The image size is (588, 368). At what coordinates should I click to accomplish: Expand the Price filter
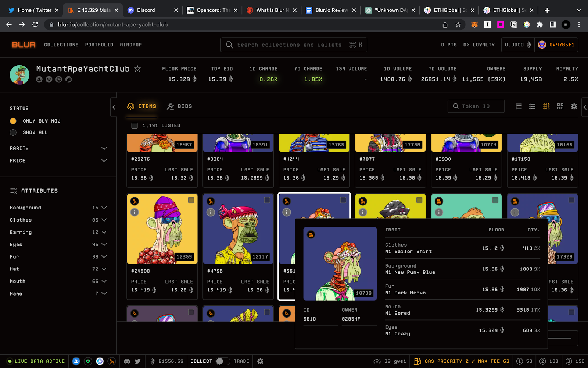point(58,161)
